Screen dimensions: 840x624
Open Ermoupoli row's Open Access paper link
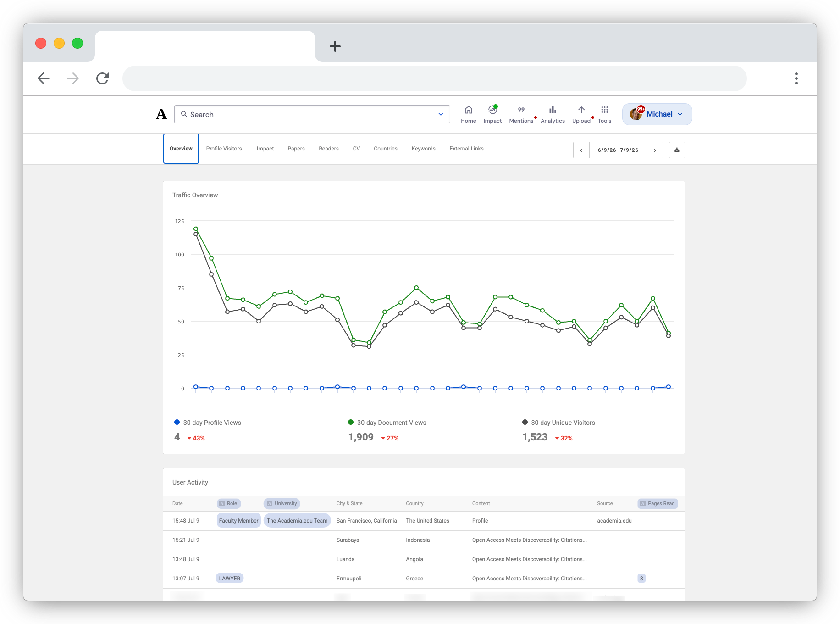530,579
